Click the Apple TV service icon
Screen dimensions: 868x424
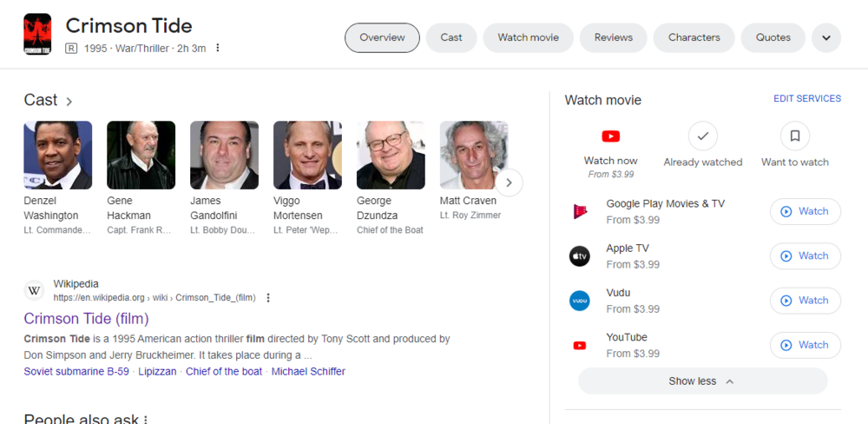(579, 256)
